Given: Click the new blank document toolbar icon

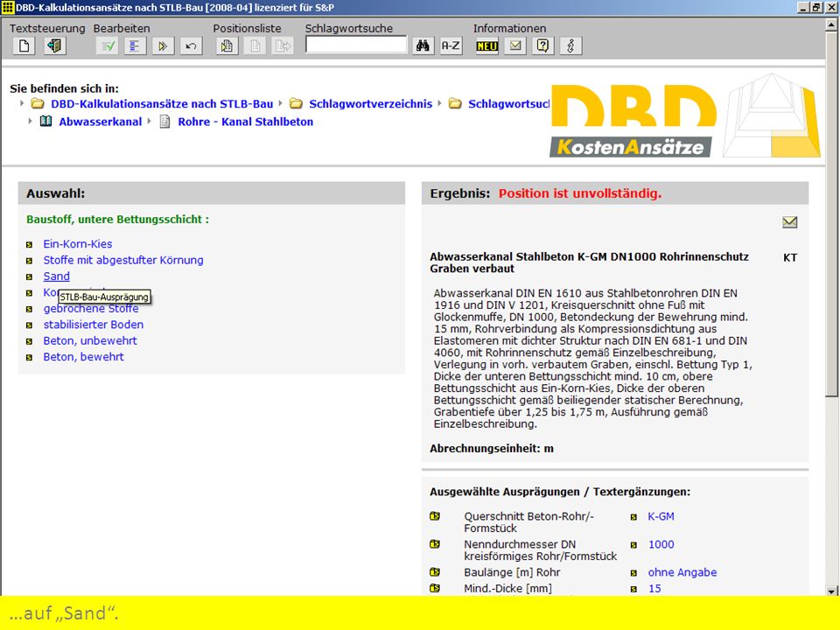Looking at the screenshot, I should tap(24, 46).
